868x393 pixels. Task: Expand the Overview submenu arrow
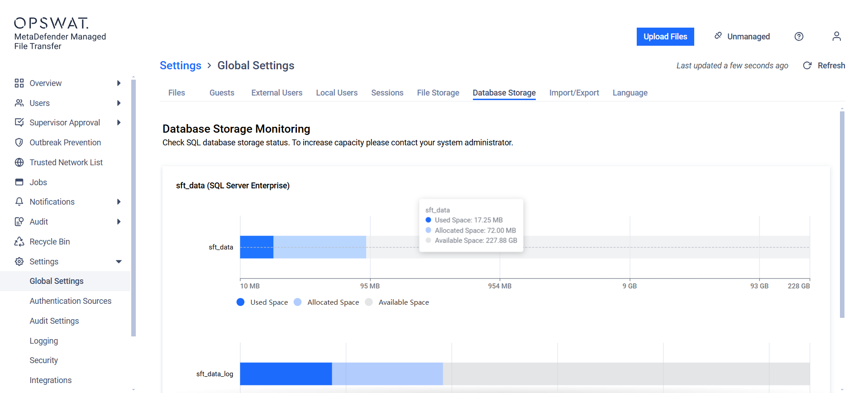pyautogui.click(x=119, y=83)
